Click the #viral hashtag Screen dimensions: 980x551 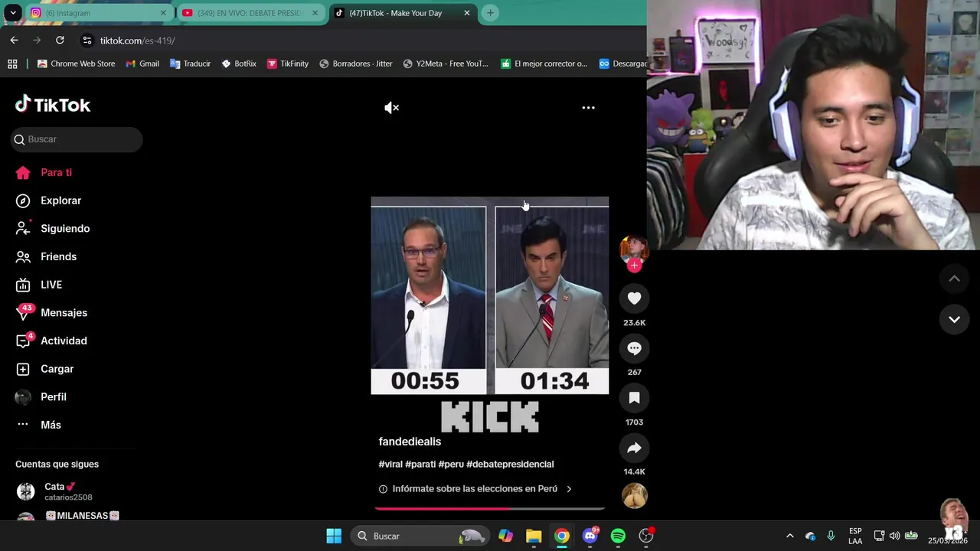(390, 465)
